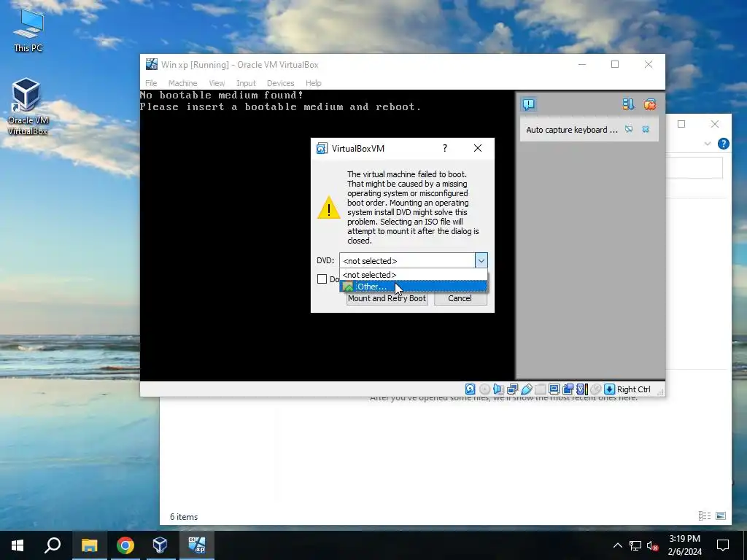Click the Cancel button in the dialog
Screen dimensions: 747x560
tap(460, 298)
